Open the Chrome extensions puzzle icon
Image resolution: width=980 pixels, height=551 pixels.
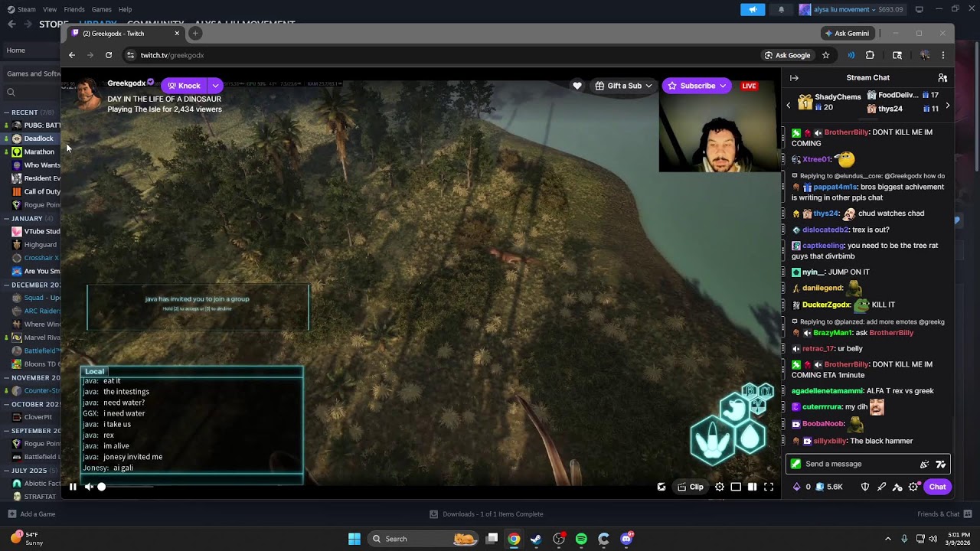coord(870,55)
